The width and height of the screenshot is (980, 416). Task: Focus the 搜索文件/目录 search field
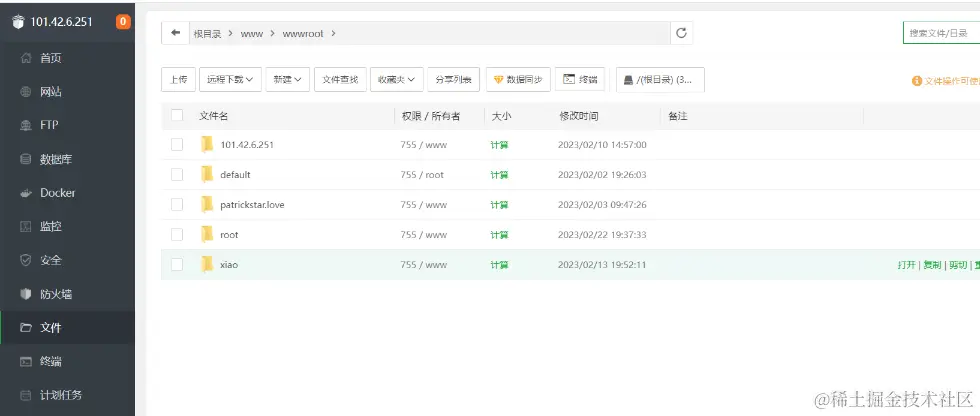click(x=941, y=33)
